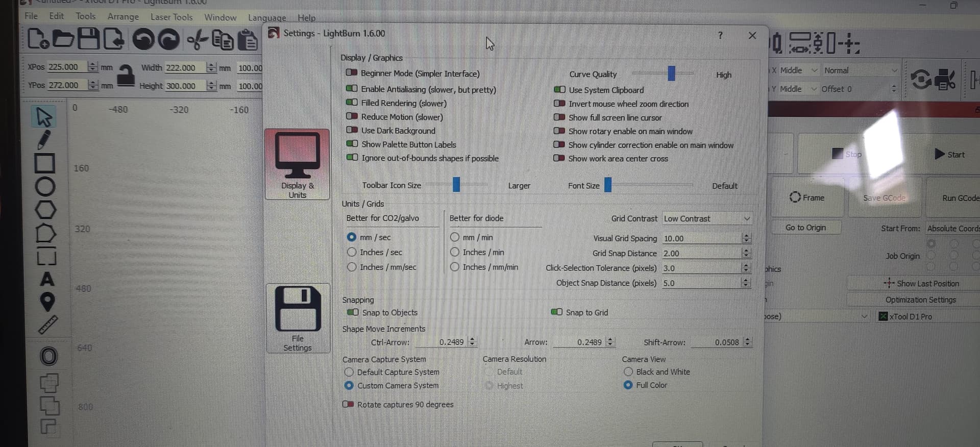Viewport: 980px width, 447px height.
Task: Click the Grid Snap Distance stepper
Action: coord(746,253)
